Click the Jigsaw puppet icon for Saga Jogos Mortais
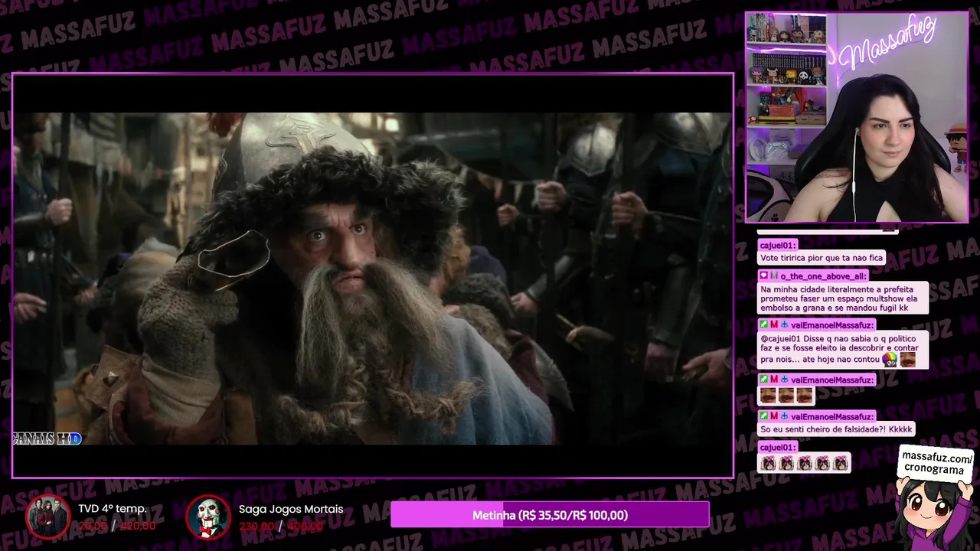The height and width of the screenshot is (551, 980). click(208, 517)
